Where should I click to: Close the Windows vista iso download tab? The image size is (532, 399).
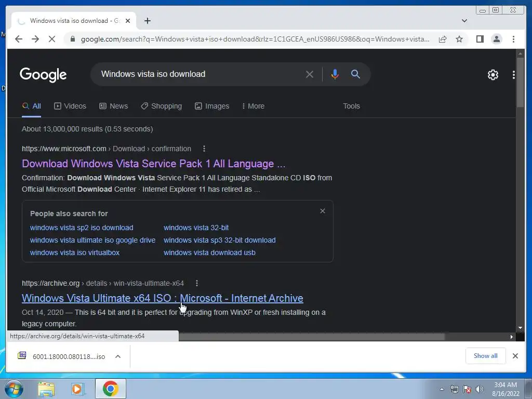128,21
